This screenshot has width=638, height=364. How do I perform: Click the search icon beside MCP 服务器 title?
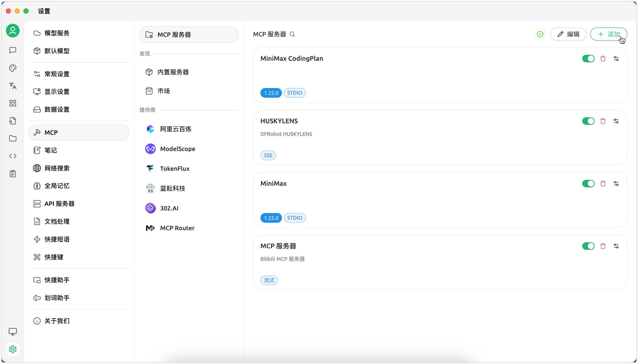click(x=292, y=34)
